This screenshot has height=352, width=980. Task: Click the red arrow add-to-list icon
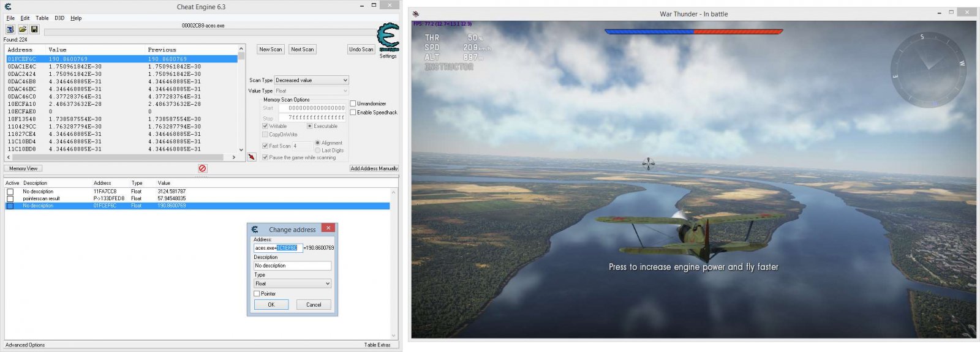click(252, 157)
